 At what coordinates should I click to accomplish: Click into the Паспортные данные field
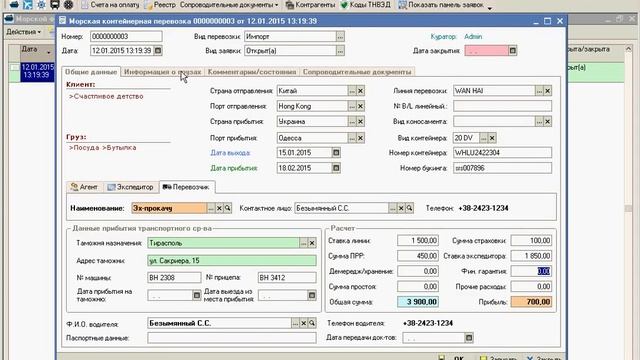231,338
